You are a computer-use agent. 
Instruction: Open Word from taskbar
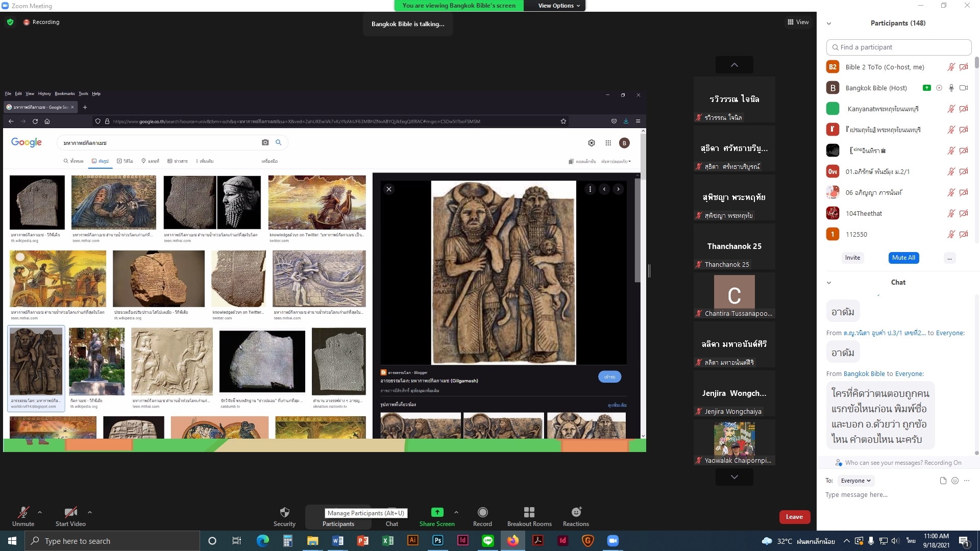(x=337, y=541)
